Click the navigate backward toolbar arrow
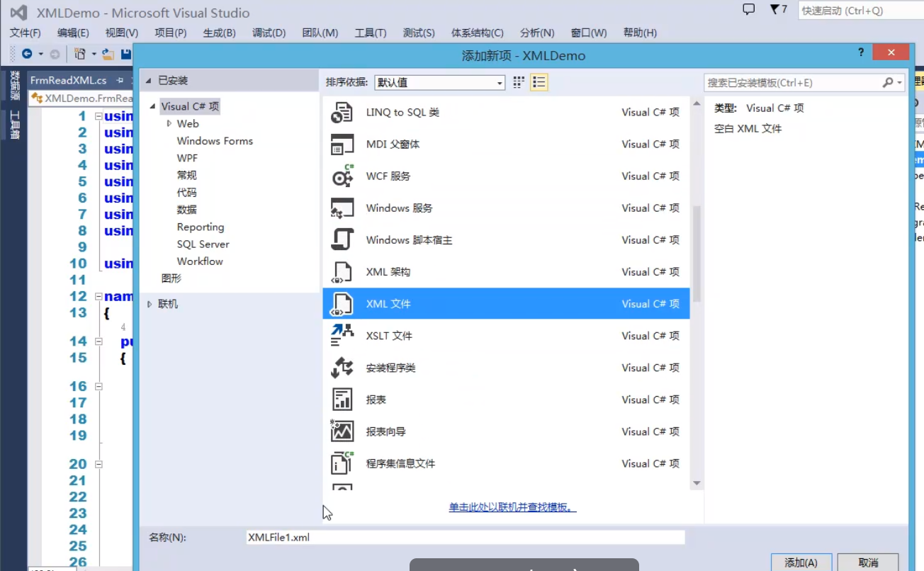This screenshot has height=571, width=924. [x=27, y=54]
